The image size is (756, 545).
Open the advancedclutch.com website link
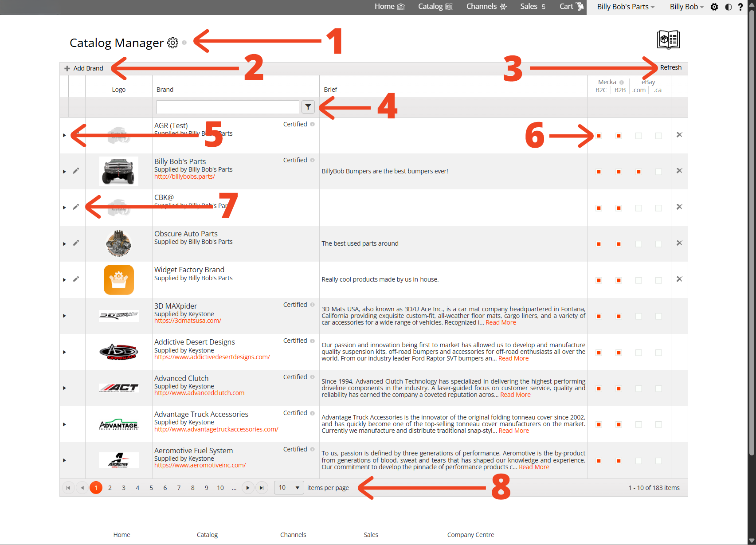pyautogui.click(x=199, y=393)
